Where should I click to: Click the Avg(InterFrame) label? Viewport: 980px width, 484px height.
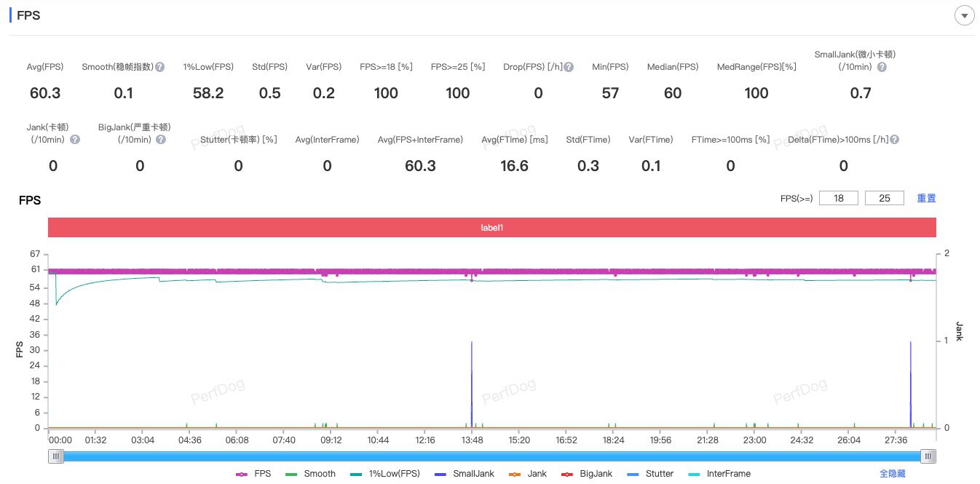(x=327, y=140)
